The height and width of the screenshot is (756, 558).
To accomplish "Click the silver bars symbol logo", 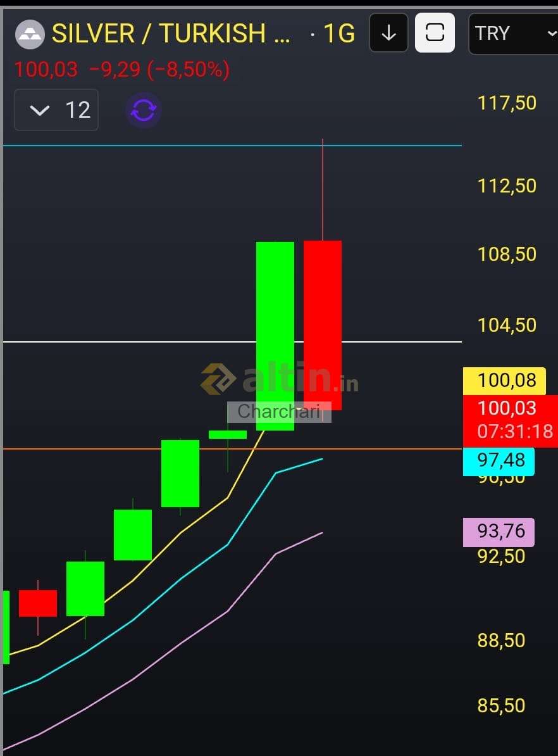I will click(29, 33).
